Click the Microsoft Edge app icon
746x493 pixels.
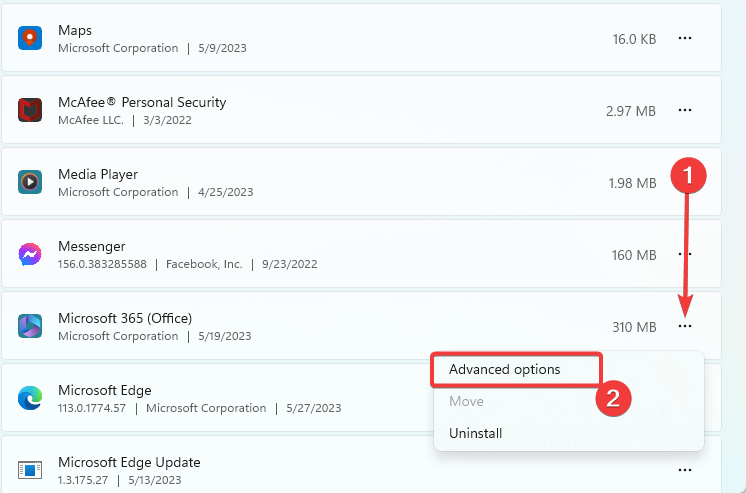click(x=30, y=398)
